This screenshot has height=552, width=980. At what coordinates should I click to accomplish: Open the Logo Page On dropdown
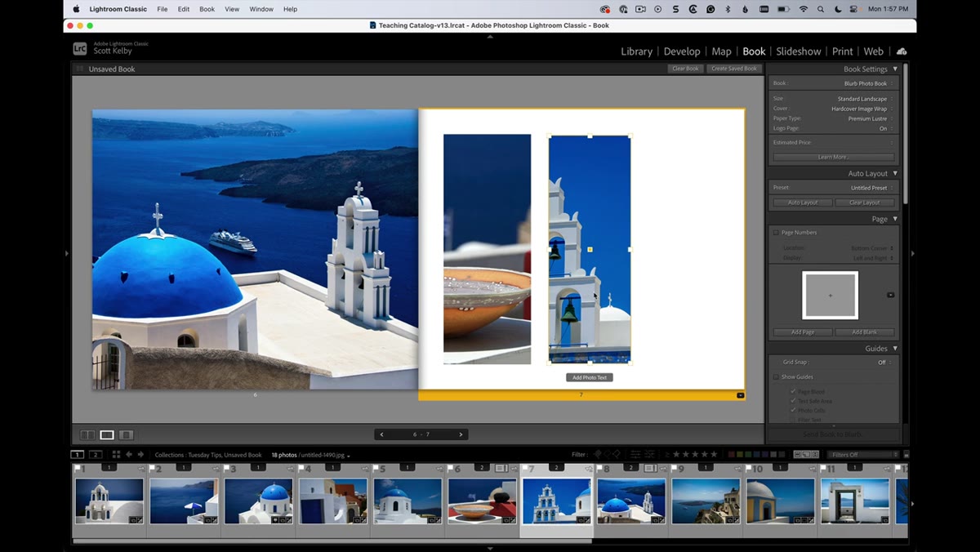[886, 128]
